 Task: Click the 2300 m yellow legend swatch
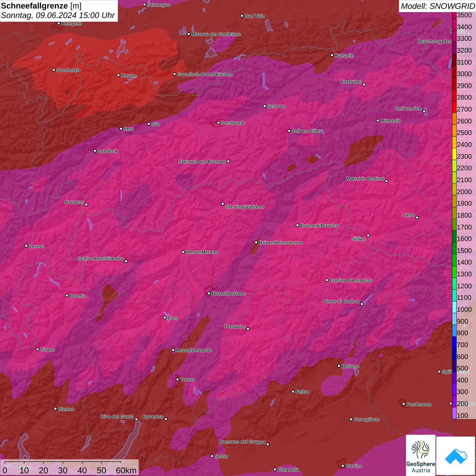coord(454,154)
